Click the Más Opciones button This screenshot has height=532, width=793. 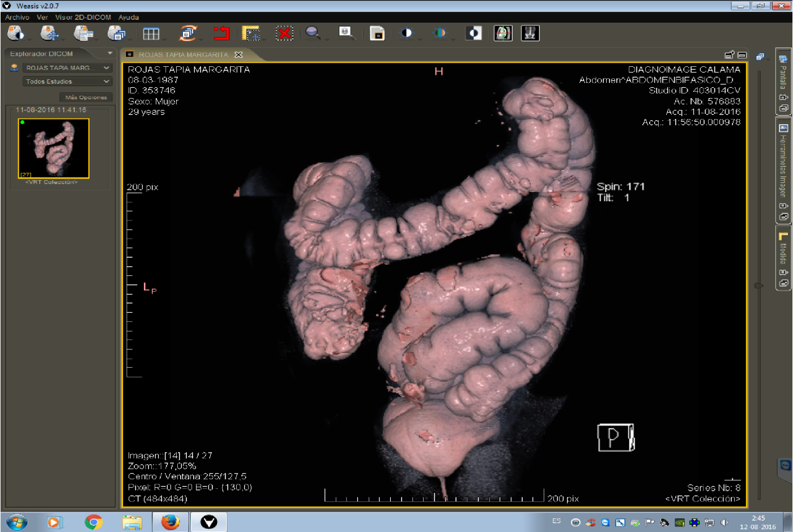[x=86, y=97]
